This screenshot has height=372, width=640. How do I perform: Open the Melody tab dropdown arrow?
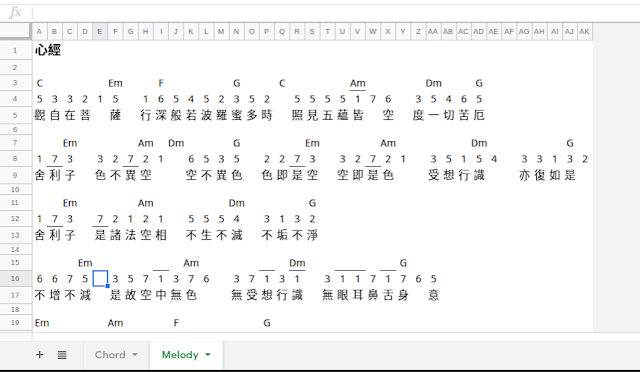coord(208,354)
